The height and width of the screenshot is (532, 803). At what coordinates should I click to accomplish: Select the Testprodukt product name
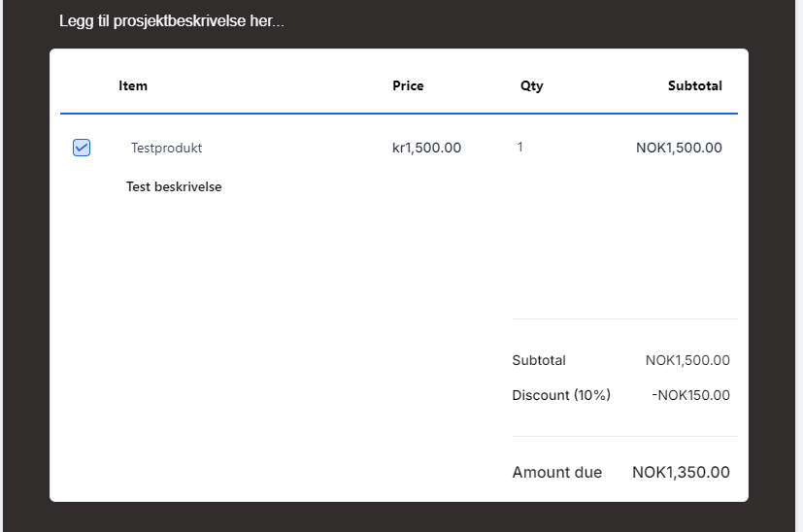[166, 149]
